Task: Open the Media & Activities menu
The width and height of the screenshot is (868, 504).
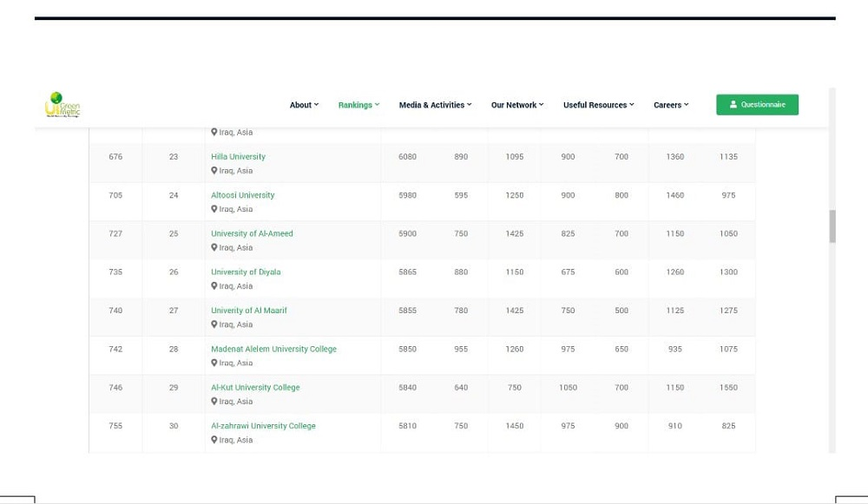Action: [435, 105]
